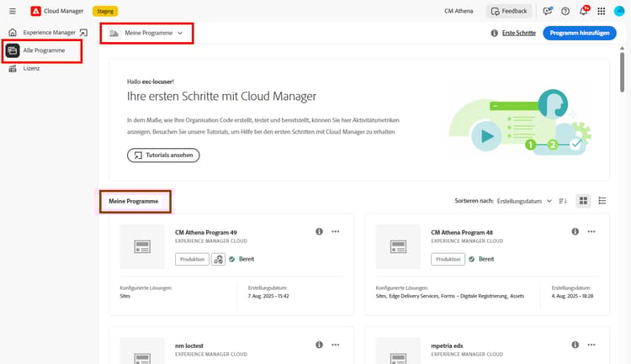This screenshot has width=631, height=364.
Task: Open more options for nm loctest
Action: pyautogui.click(x=335, y=346)
